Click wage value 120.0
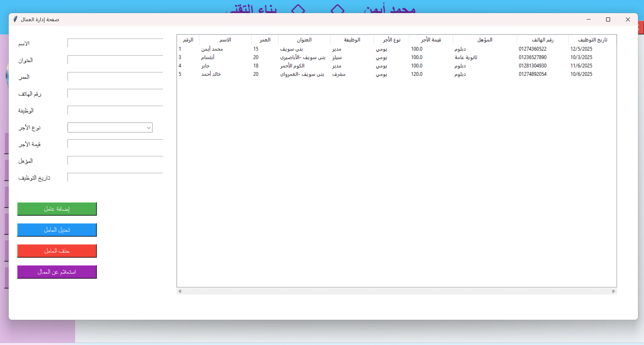644x345 pixels. (417, 74)
